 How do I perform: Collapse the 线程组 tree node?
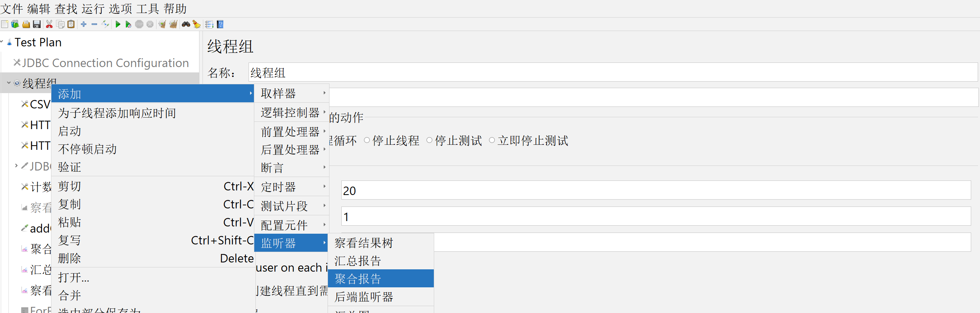click(x=8, y=83)
